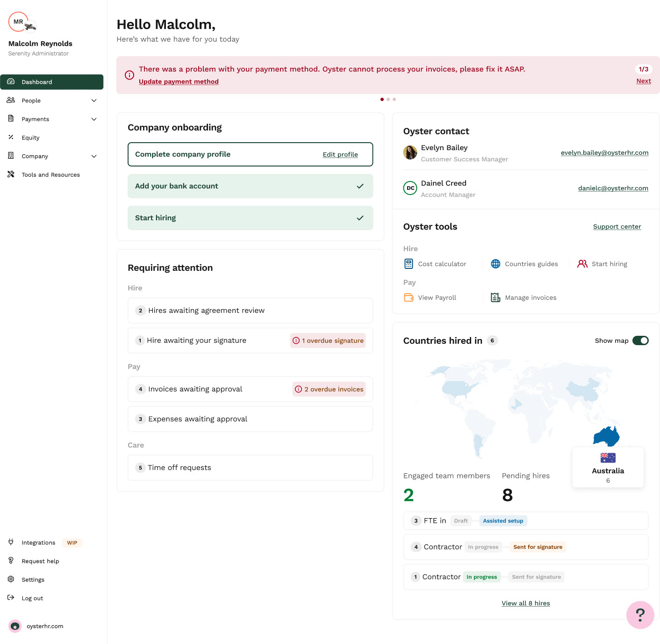Click the Edit profile link
Screen dimensions: 660x644
click(340, 154)
